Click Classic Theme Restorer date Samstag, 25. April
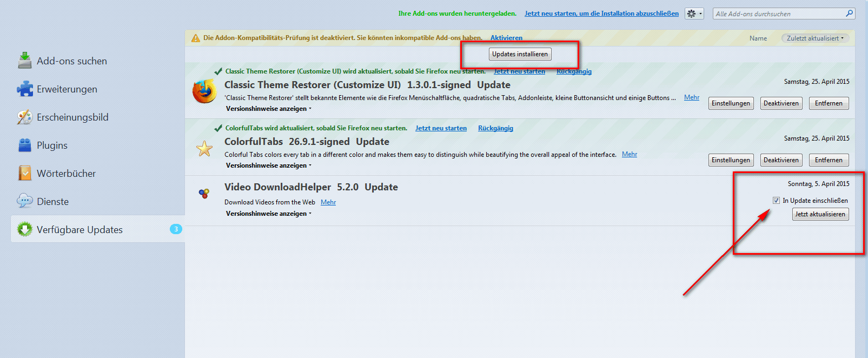 tap(817, 82)
